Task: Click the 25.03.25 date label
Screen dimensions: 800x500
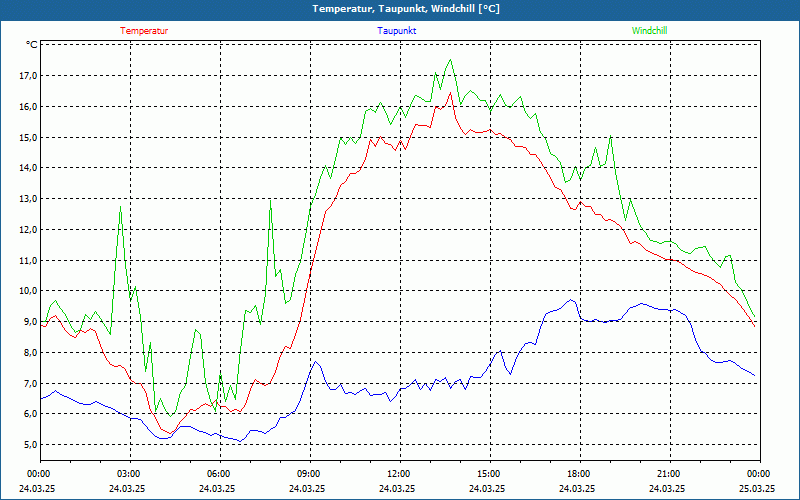Action: [757, 489]
